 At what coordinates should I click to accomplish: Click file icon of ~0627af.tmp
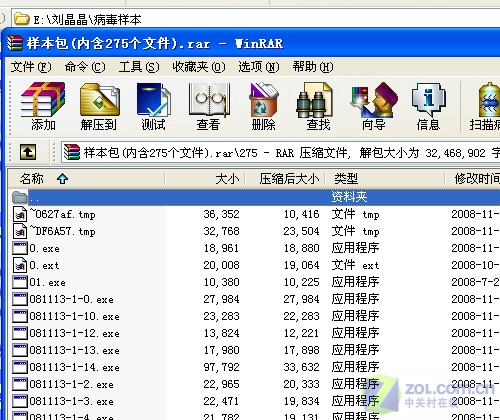(20, 214)
